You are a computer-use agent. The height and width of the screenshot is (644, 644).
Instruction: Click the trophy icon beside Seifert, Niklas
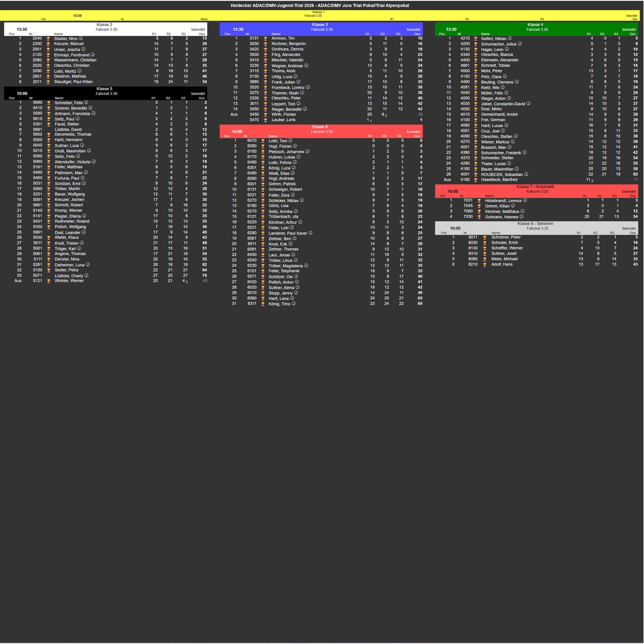tap(475, 39)
